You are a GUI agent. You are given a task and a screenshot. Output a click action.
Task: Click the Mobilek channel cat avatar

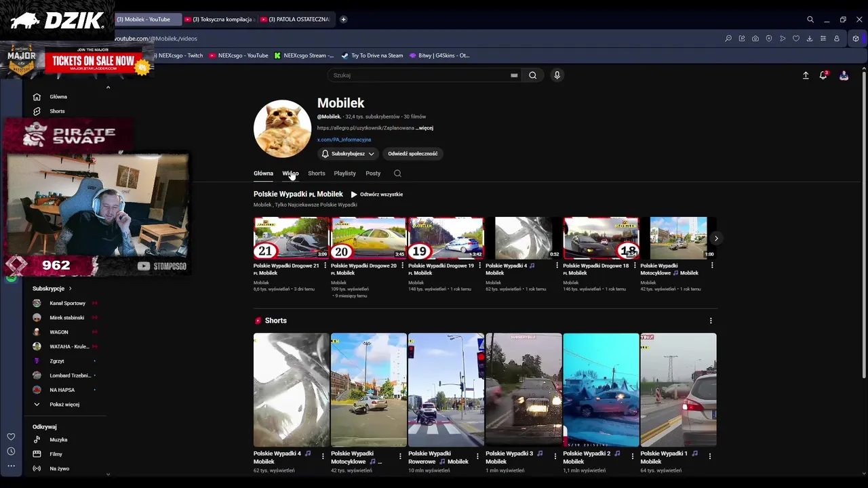coord(283,129)
